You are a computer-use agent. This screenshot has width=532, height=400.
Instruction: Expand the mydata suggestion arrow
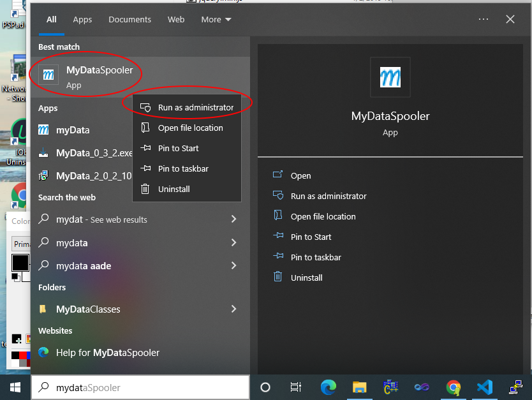233,242
